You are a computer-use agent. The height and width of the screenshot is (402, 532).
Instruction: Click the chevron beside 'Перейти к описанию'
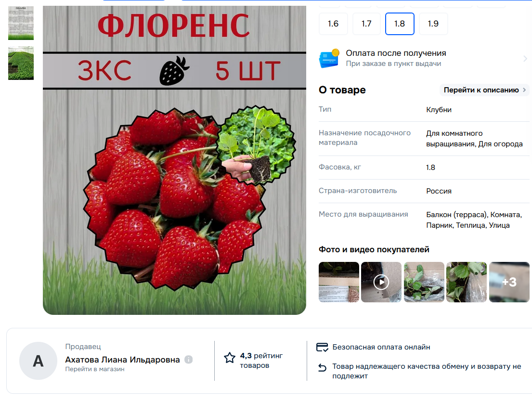click(x=524, y=90)
